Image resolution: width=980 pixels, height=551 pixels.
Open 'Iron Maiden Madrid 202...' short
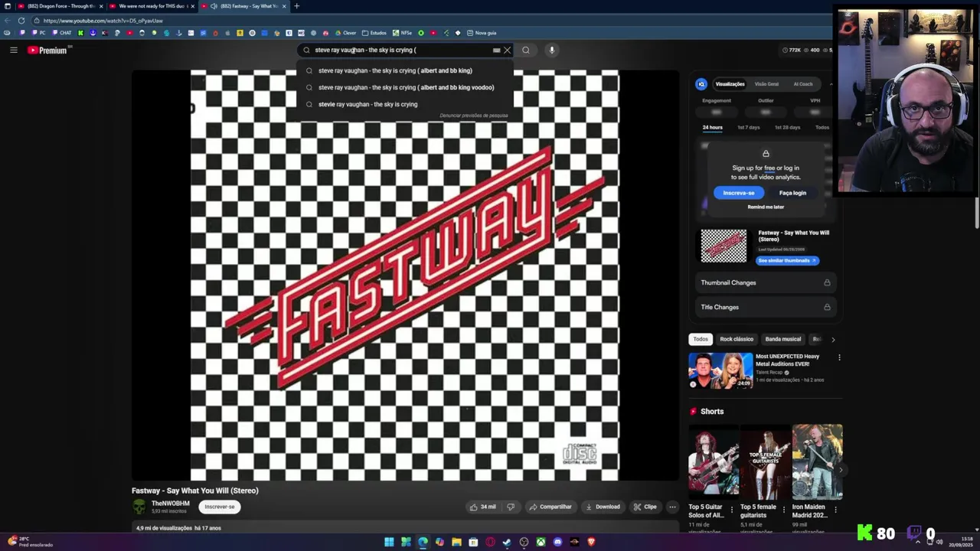pos(817,462)
